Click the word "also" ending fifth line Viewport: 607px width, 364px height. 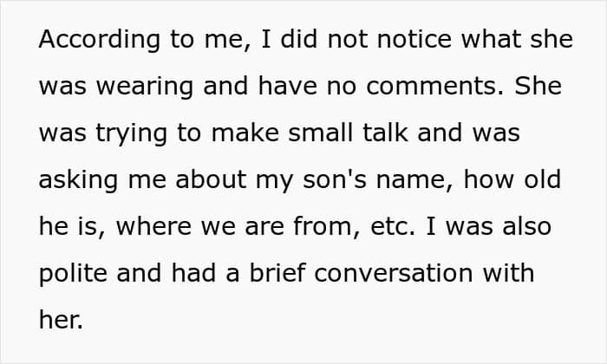tap(527, 226)
